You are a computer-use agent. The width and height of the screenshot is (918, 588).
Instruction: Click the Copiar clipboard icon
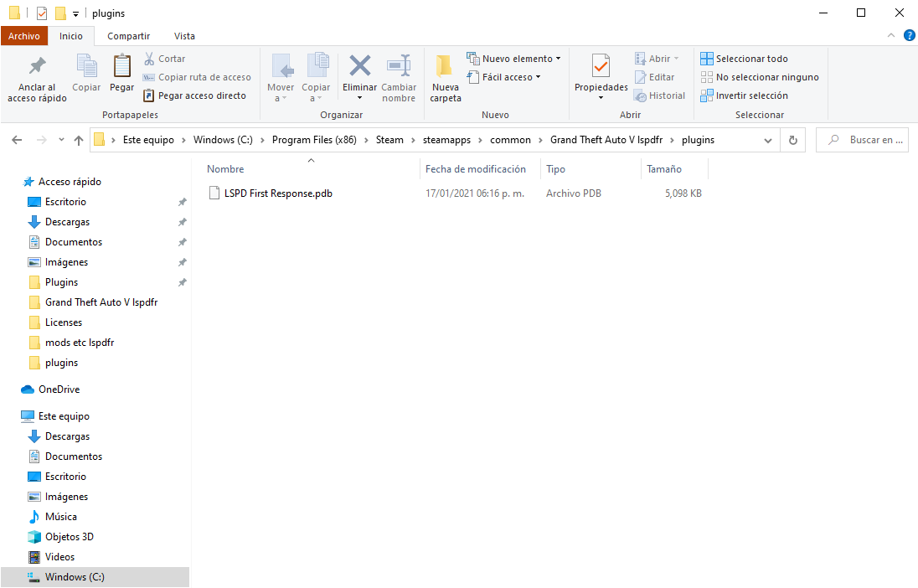(x=86, y=65)
